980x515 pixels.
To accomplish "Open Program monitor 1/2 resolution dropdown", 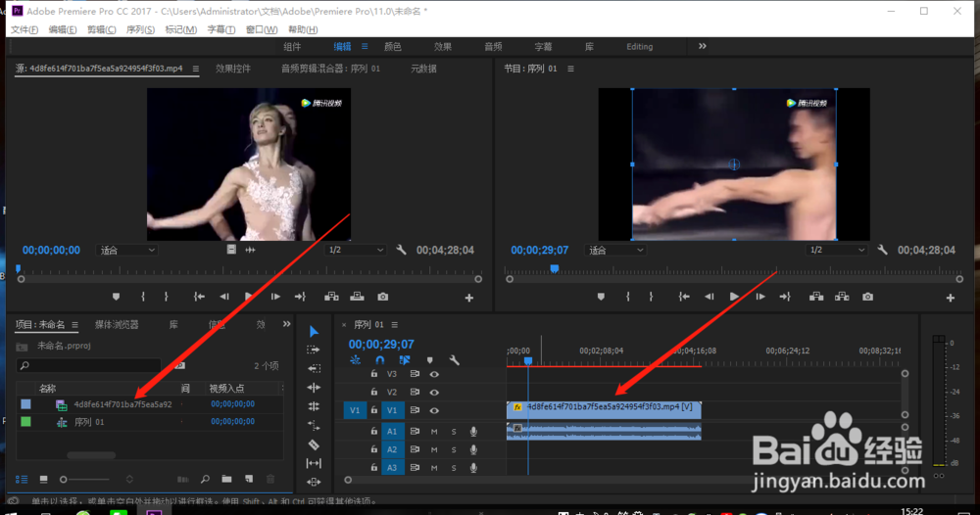I will 837,250.
